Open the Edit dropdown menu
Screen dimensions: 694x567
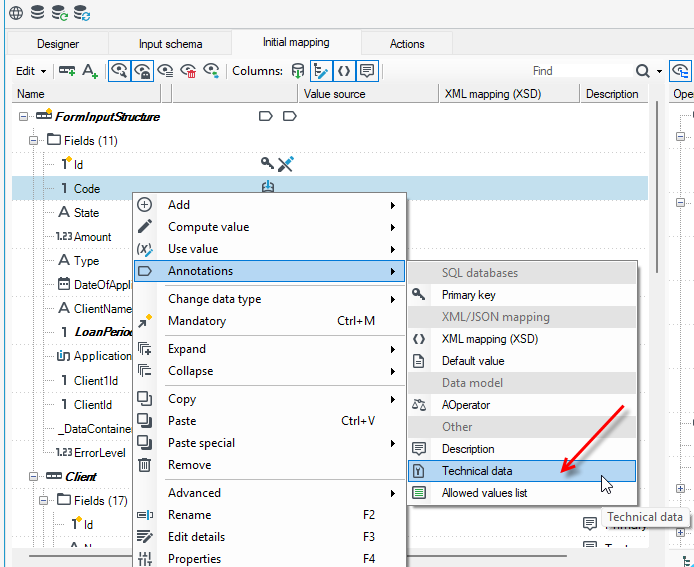coord(31,71)
